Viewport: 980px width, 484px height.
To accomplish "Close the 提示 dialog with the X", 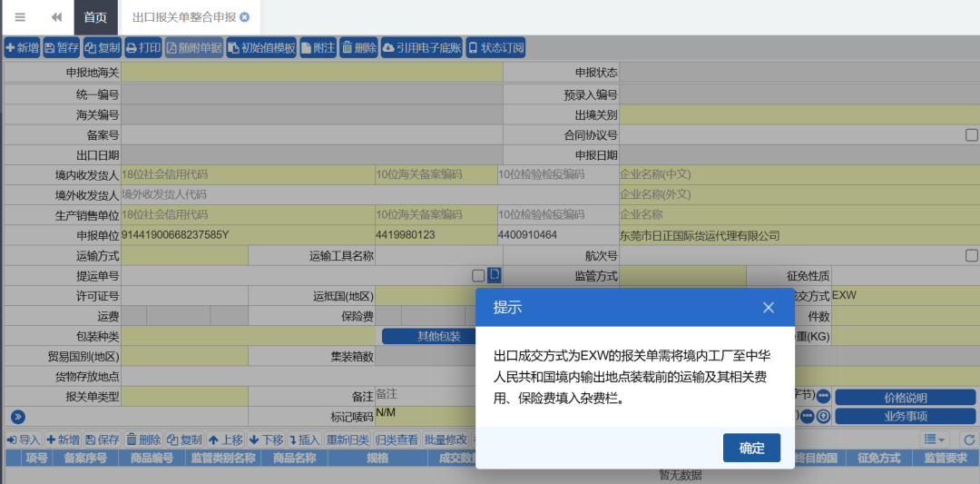I will 769,308.
